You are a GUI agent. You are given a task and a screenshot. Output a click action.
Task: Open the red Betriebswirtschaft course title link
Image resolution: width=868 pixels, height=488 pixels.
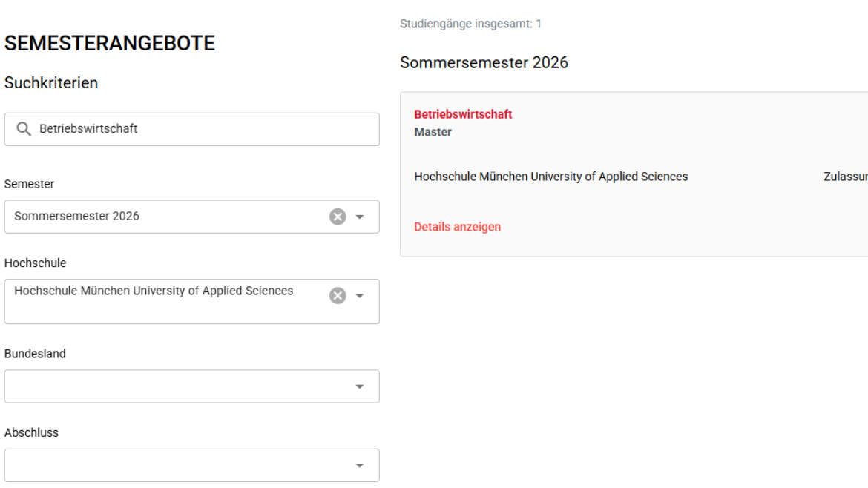click(463, 114)
